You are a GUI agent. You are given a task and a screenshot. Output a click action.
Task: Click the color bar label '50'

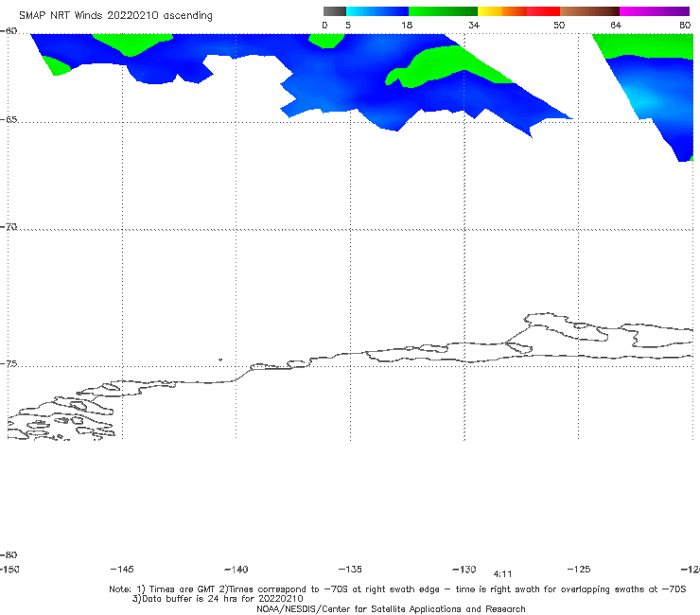tap(559, 26)
